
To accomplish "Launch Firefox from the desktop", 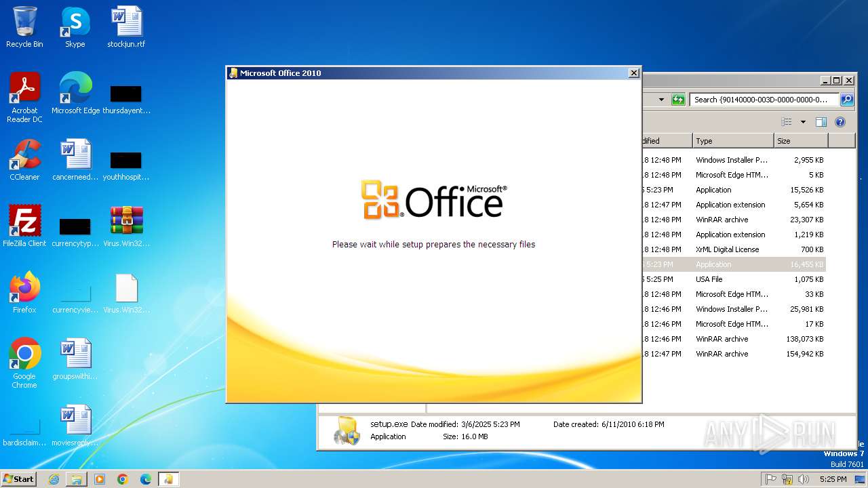I will click(x=24, y=293).
